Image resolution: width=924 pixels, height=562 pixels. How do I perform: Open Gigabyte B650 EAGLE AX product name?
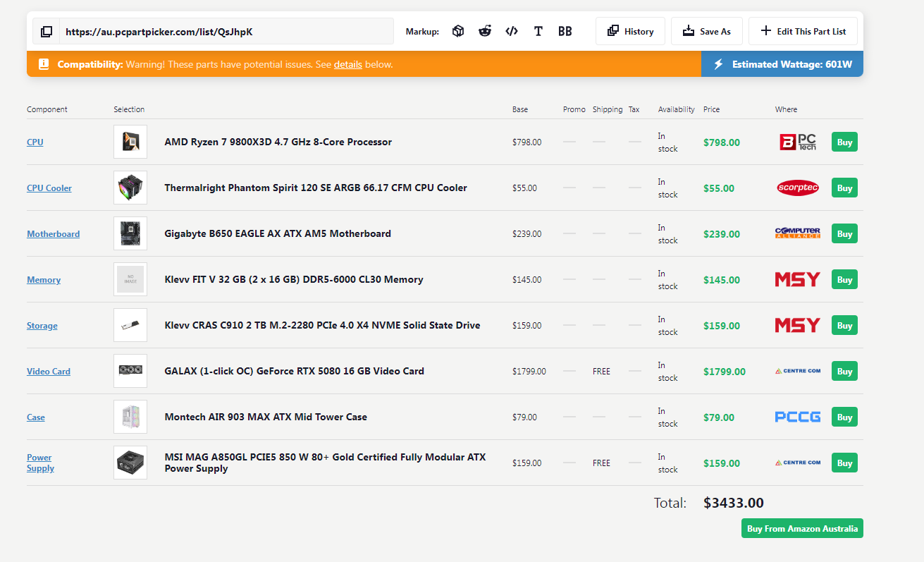(278, 233)
